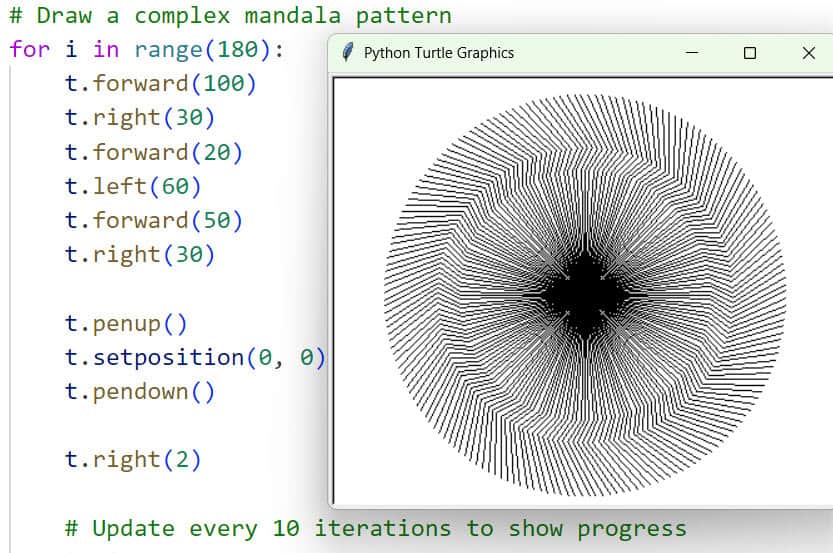Click on the t.pendown() line
The height and width of the screenshot is (553, 833).
[140, 392]
